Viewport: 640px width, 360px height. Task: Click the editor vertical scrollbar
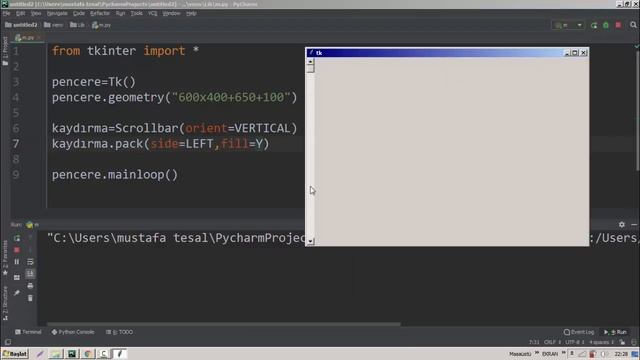pos(637,110)
